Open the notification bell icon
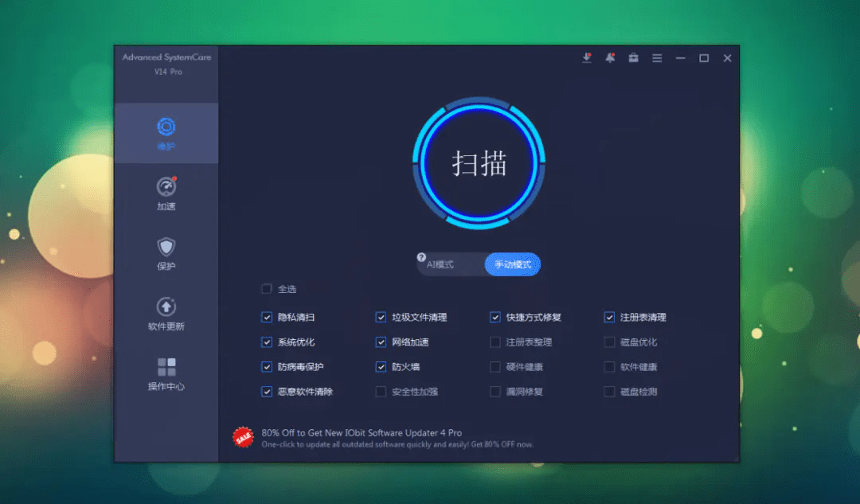 click(x=610, y=57)
